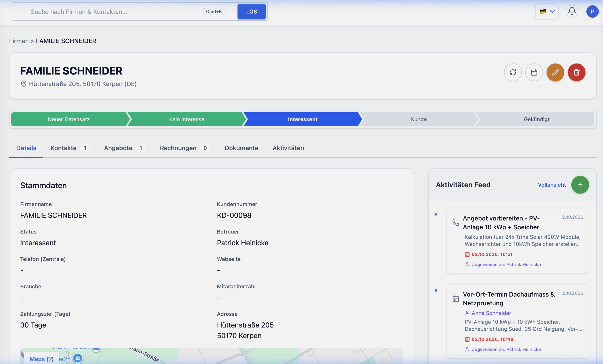The height and width of the screenshot is (364, 603).
Task: Set pipeline stage to Kunde
Action: 419,119
